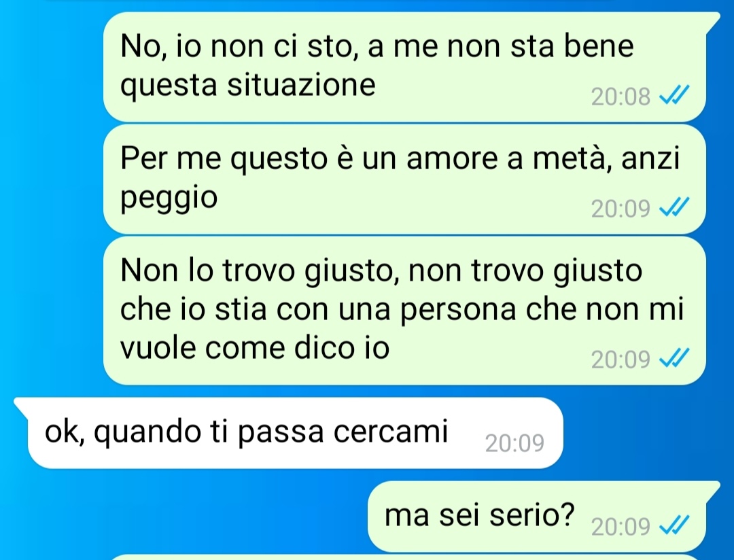
Task: Click the word 'peggio' in second message
Action: (169, 199)
